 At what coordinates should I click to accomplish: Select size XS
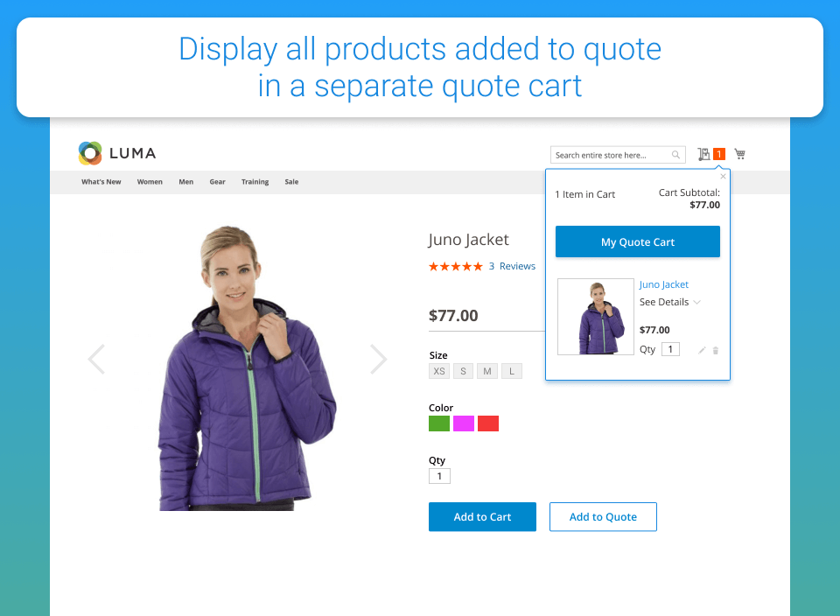coord(438,371)
